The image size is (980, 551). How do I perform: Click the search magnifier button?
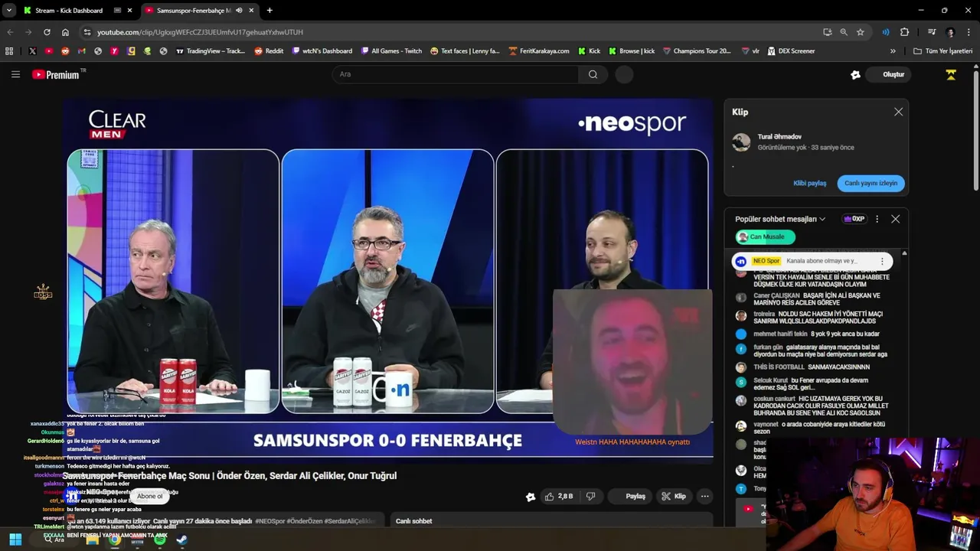[x=593, y=74]
